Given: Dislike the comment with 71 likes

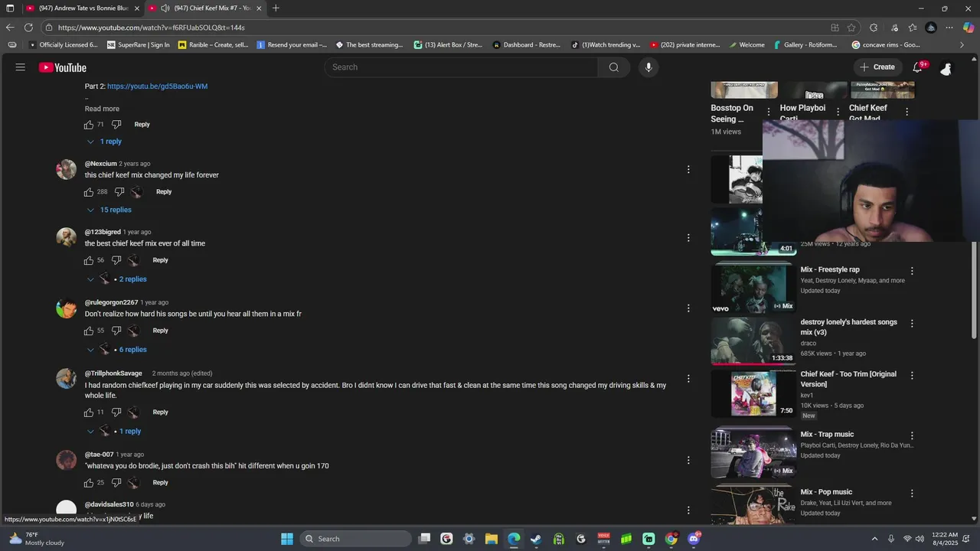Looking at the screenshot, I should (116, 125).
